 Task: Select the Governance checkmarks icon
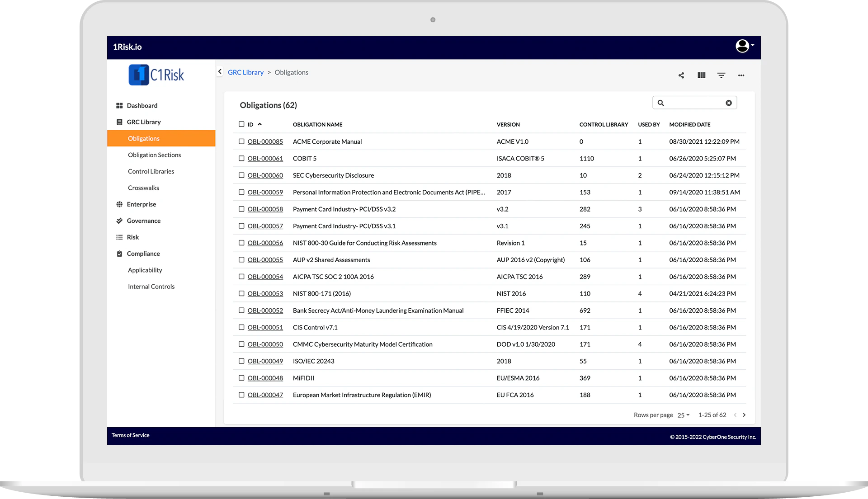point(119,221)
